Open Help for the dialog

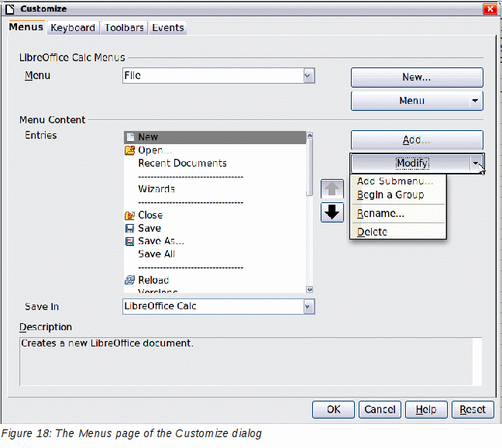(426, 409)
